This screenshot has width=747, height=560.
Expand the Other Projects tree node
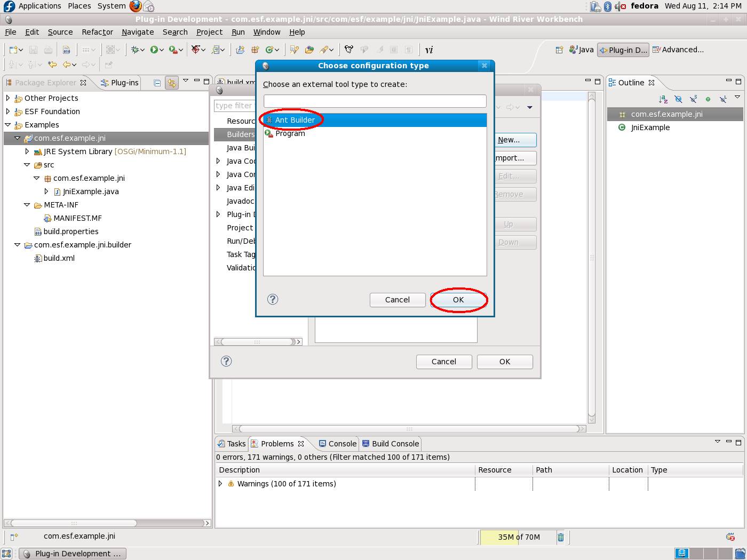tap(8, 98)
